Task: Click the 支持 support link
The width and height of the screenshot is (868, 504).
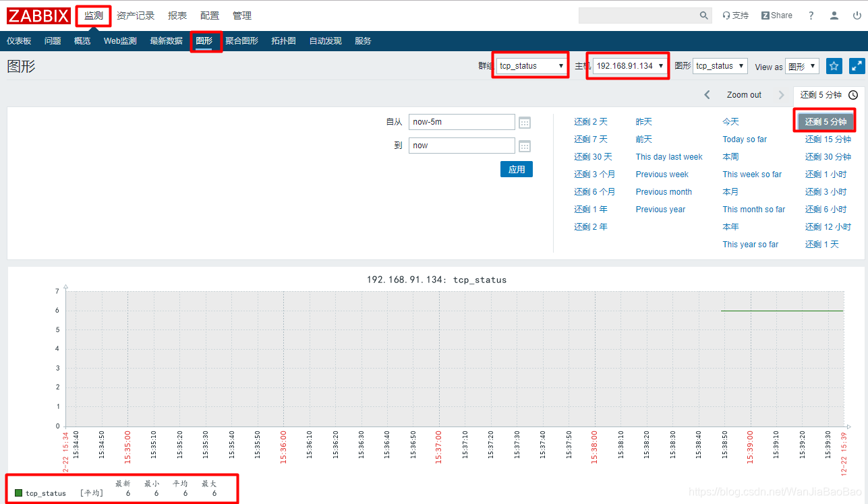Action: click(x=735, y=15)
